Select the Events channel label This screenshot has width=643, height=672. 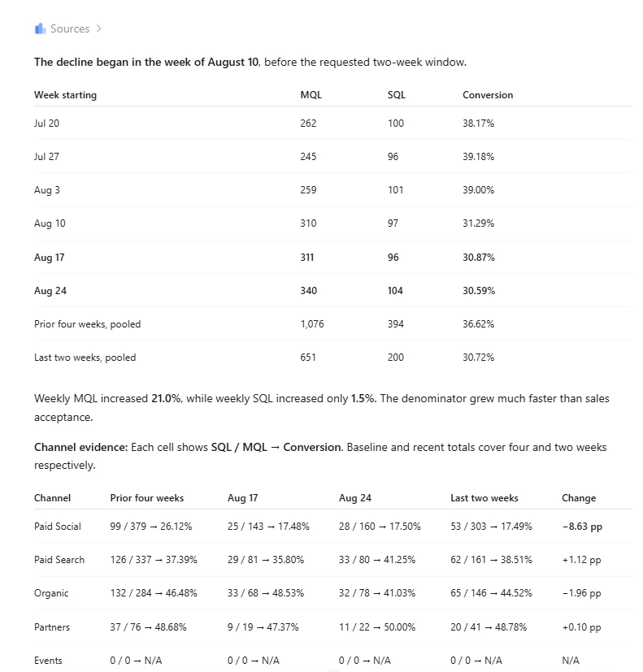coord(48,661)
